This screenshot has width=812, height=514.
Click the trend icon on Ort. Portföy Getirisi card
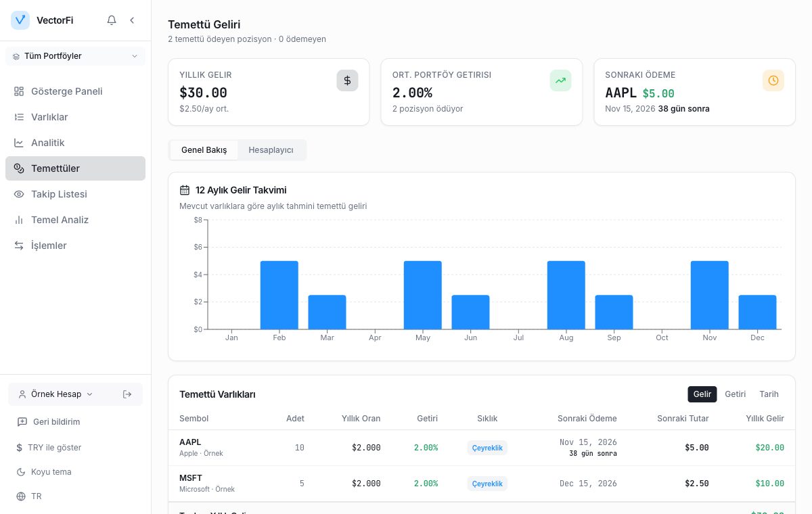click(x=560, y=80)
